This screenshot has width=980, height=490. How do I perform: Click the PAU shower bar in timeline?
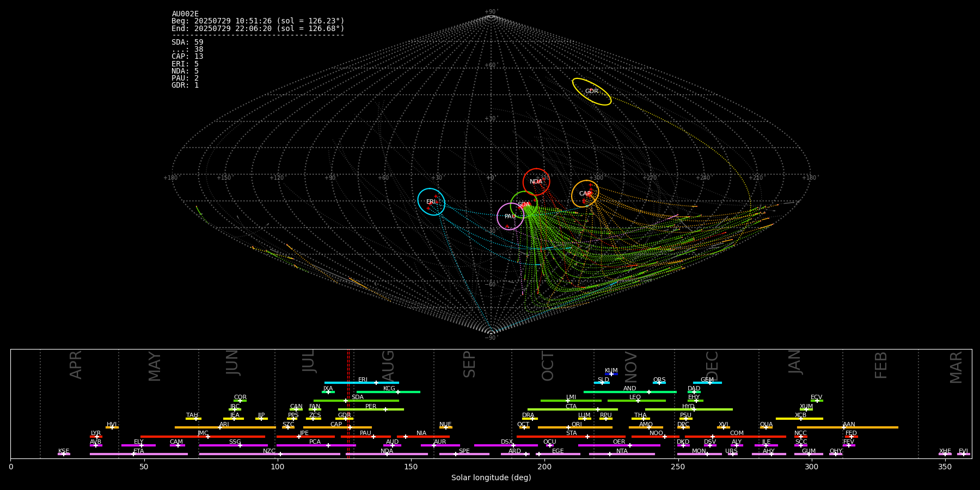pos(366,436)
